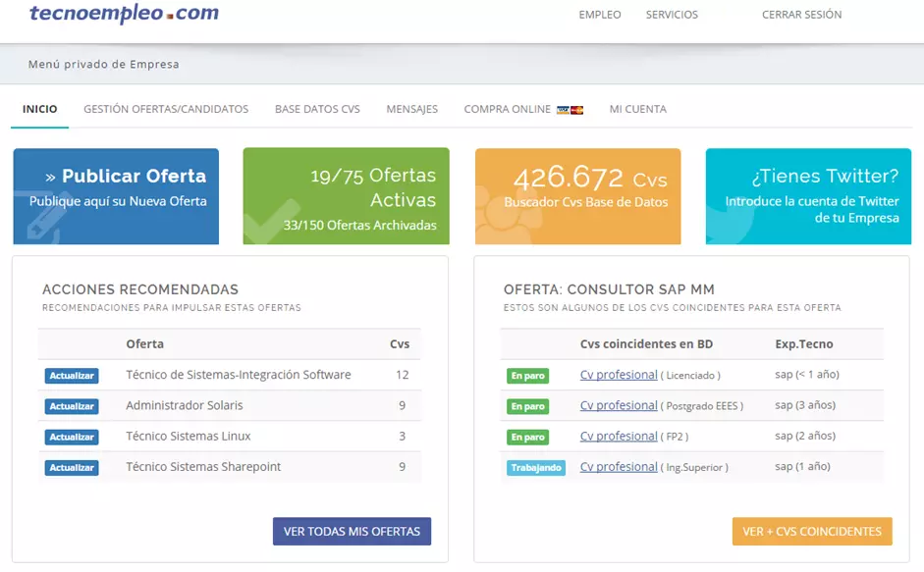Switch to the MENSAJES tab

point(411,109)
